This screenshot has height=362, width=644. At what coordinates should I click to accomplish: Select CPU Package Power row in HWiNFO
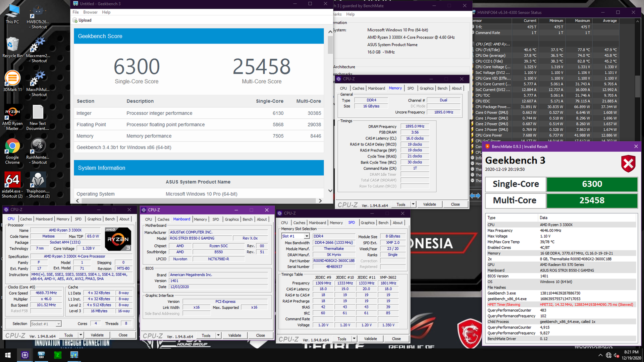point(545,107)
